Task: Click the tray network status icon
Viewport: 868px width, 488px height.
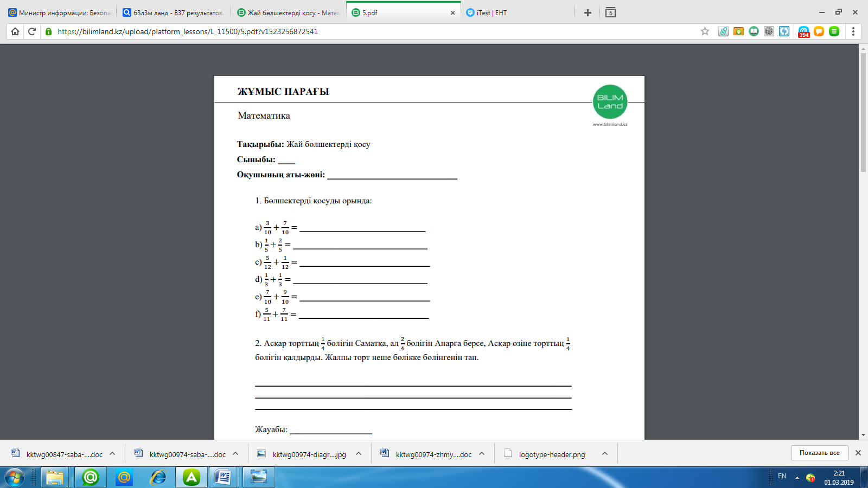Action: (x=810, y=478)
